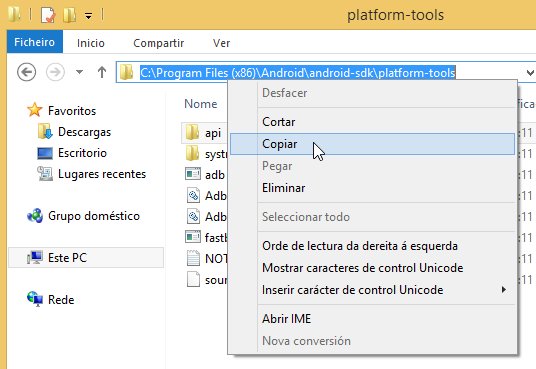Select Grupo doméstico in navigation pane
Image resolution: width=536 pixels, height=369 pixels.
(94, 216)
